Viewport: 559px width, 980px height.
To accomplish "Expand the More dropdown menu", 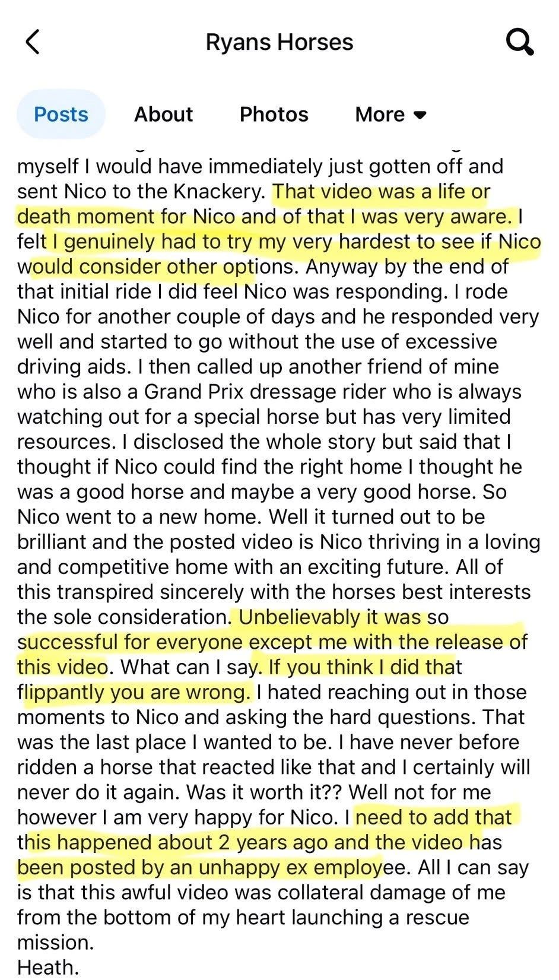I will [390, 114].
